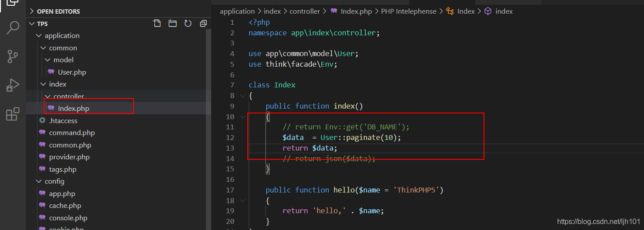
Task: Open the Run and Debug view
Action: 13,85
